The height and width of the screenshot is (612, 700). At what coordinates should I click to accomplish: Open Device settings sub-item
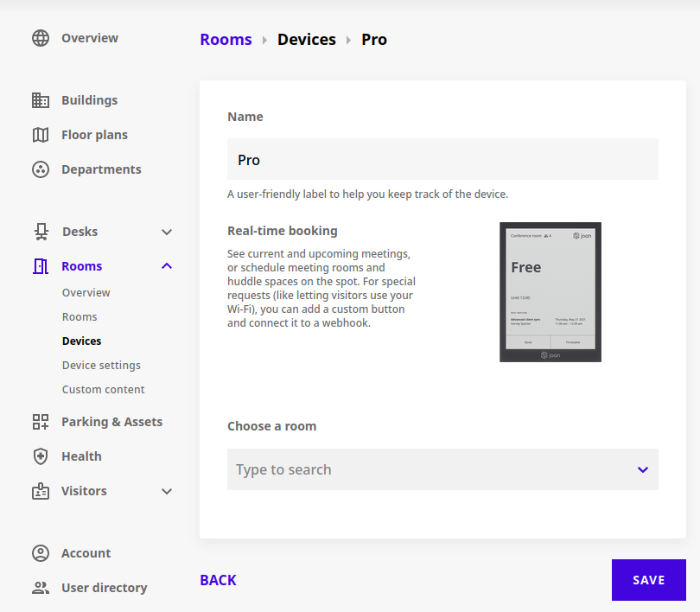point(101,365)
